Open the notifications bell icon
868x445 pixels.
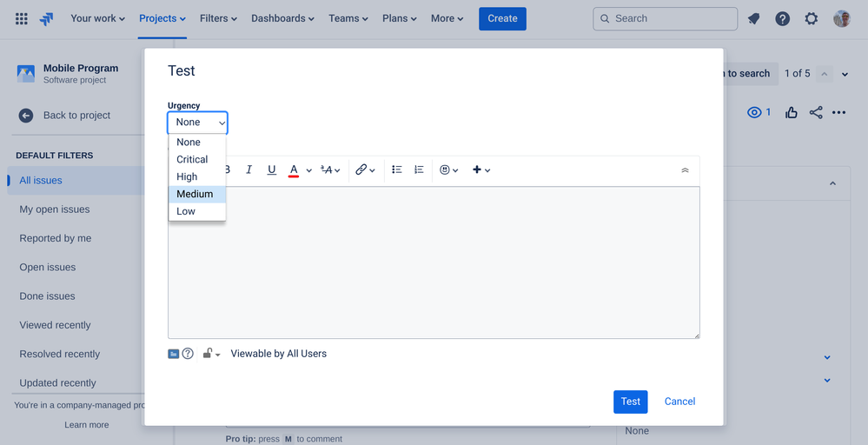[753, 19]
